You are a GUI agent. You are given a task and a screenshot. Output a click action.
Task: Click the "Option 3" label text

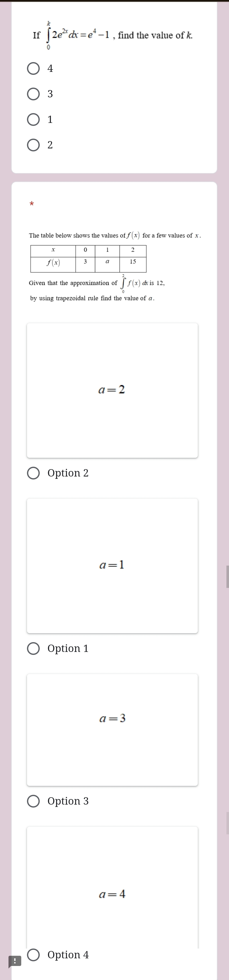point(68,801)
